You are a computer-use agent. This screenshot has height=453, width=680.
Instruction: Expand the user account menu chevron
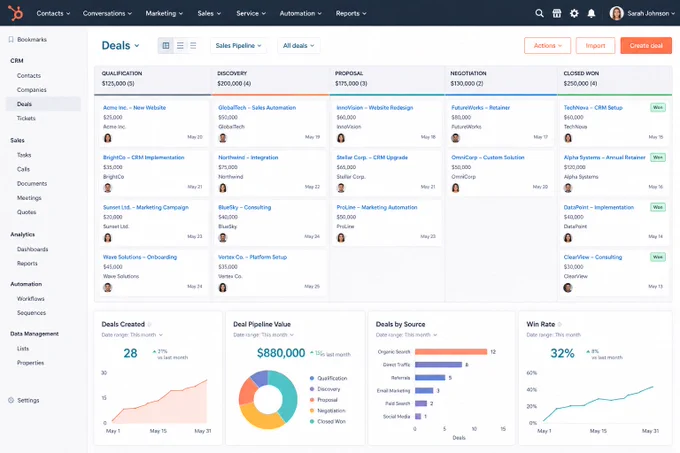point(673,13)
